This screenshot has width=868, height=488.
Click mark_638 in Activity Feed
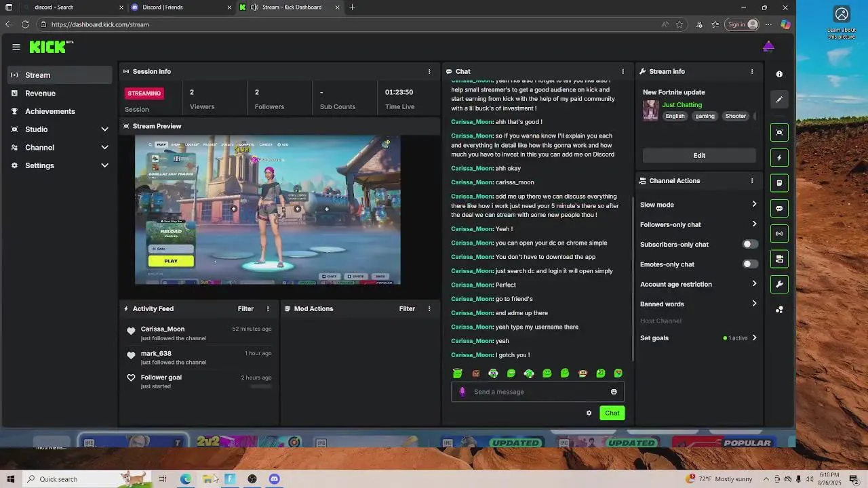pos(156,353)
